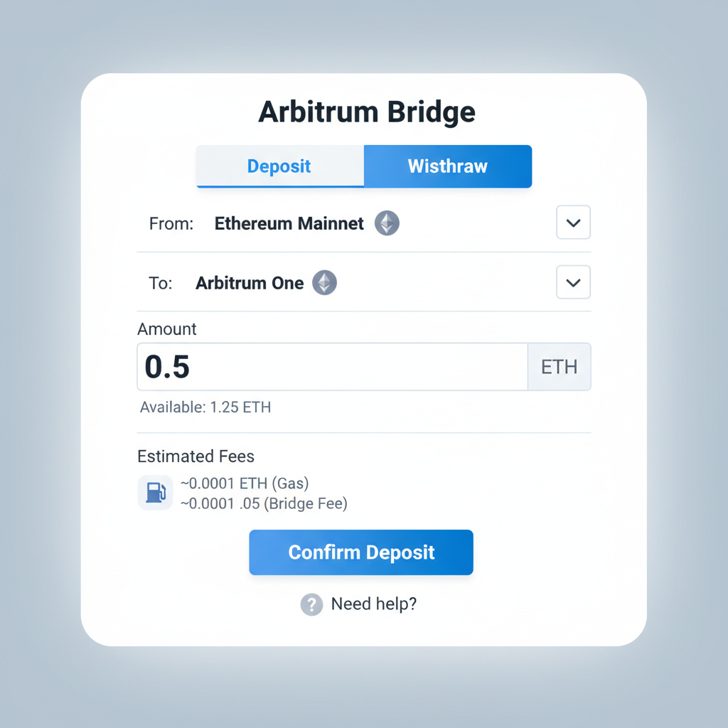Click the Arbitrum Bridge title
Screen dimensions: 728x728
[366, 111]
